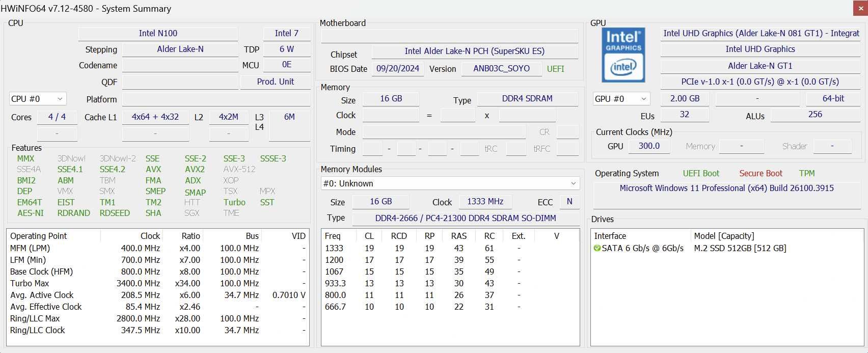Click the SHA feature label
Image resolution: width=868 pixels, height=353 pixels.
click(x=153, y=213)
